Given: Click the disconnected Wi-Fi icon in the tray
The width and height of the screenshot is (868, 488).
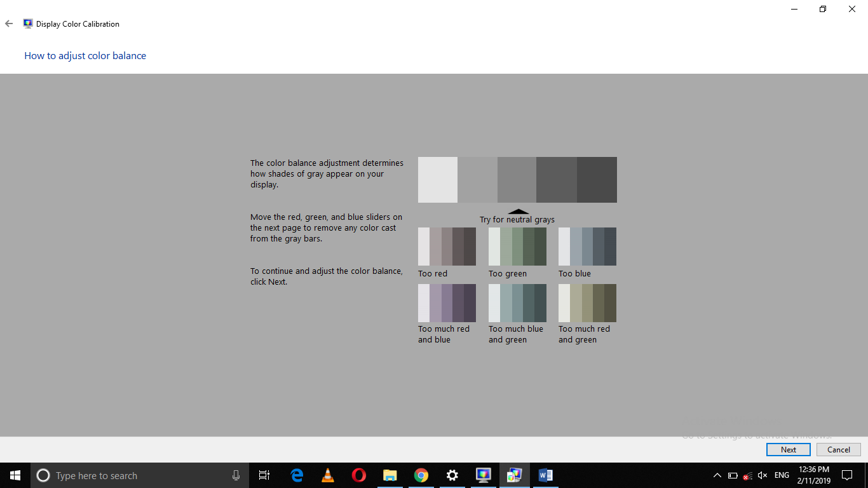Looking at the screenshot, I should (x=747, y=475).
